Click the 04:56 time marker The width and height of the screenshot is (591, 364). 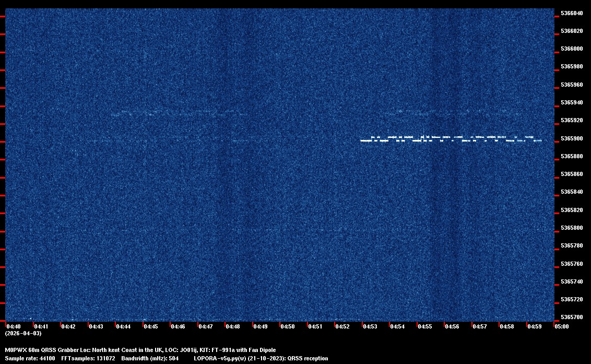[452, 326]
